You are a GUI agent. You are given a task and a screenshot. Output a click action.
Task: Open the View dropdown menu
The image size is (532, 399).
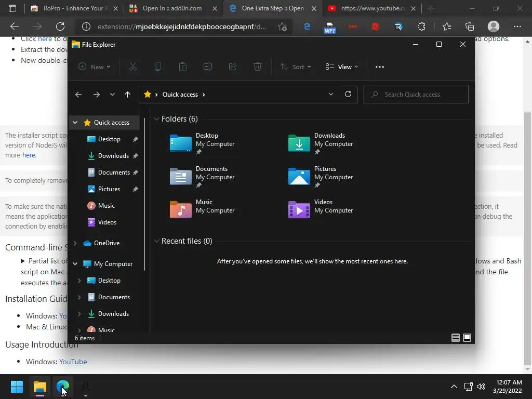tap(342, 67)
